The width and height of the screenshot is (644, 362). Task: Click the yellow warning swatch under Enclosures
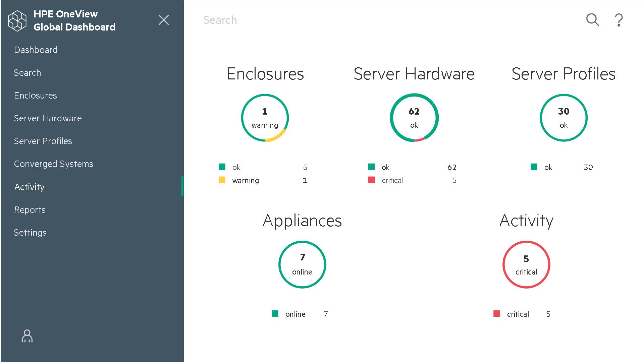(x=222, y=180)
